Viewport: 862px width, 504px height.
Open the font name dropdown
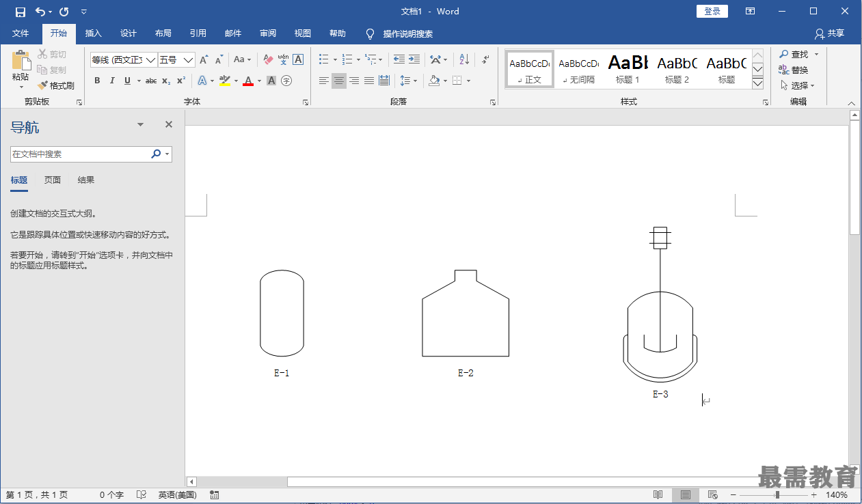pyautogui.click(x=150, y=60)
